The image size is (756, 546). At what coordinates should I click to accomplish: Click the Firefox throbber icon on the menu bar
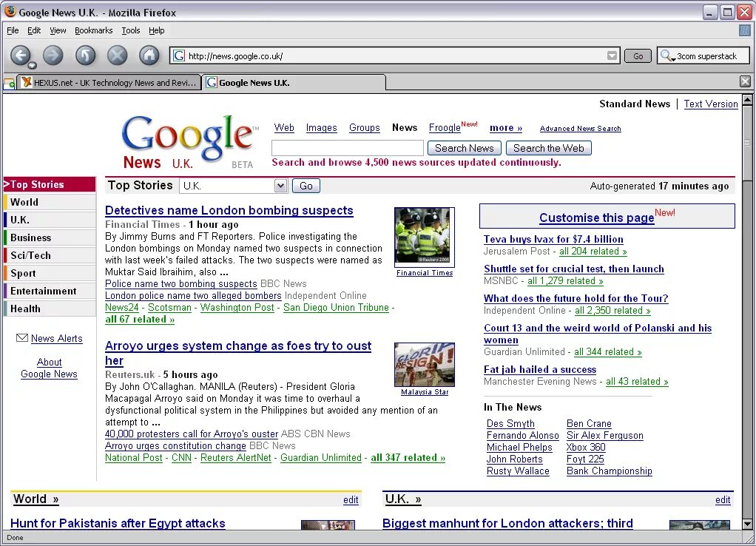point(744,30)
